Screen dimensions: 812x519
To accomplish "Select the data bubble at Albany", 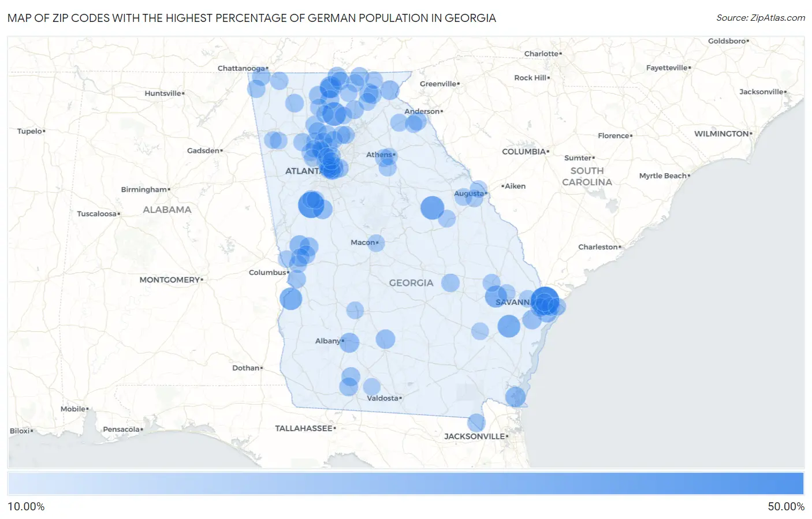I will [x=349, y=342].
